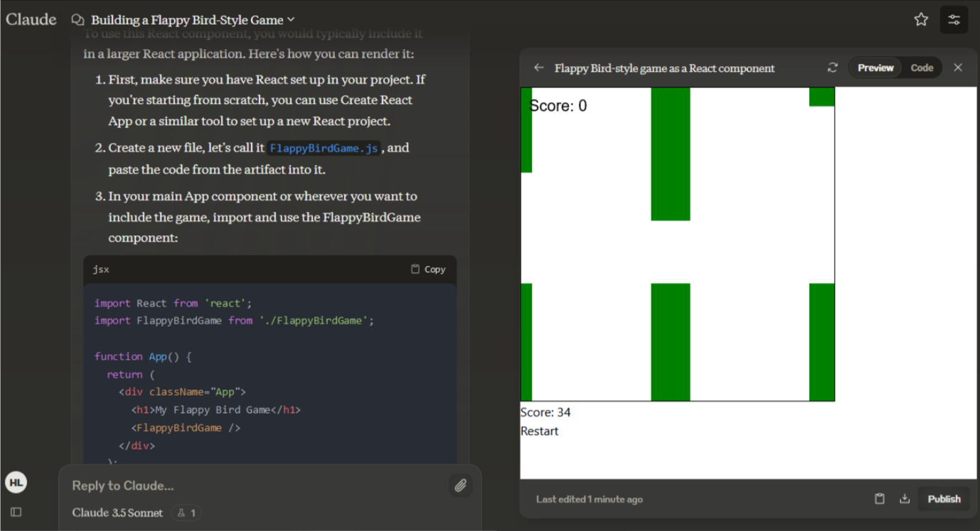Select the Claude 3.5 Sonnet model label
The height and width of the screenshot is (531, 980).
pos(117,513)
